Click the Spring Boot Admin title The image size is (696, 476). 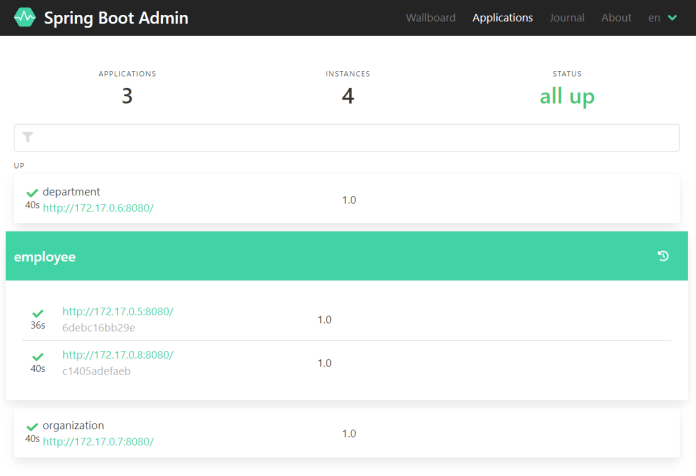coord(116,18)
